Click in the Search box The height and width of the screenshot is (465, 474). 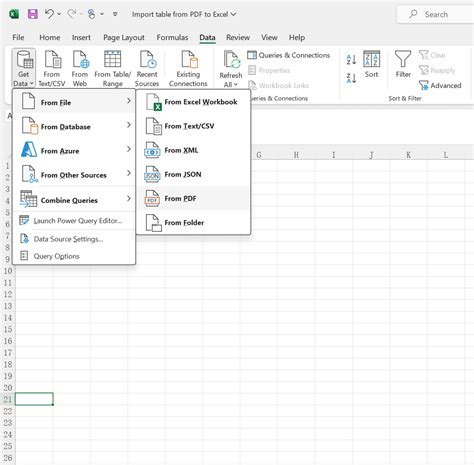point(435,14)
